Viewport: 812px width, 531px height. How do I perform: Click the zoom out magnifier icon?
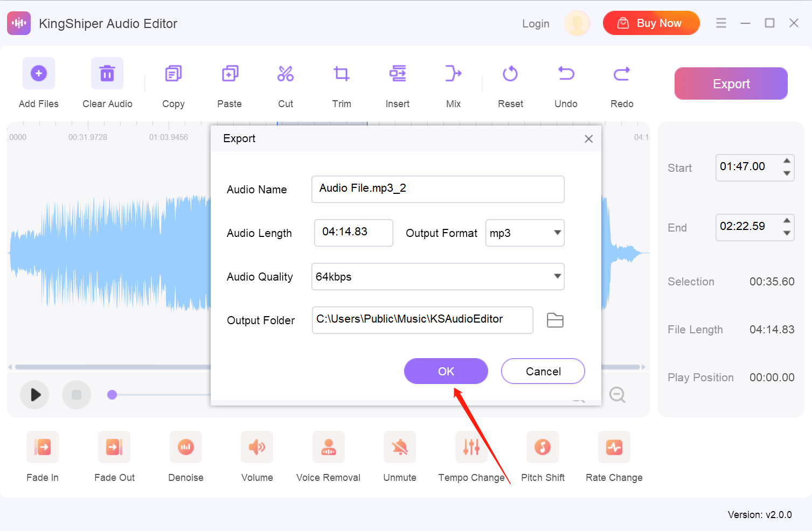point(617,395)
